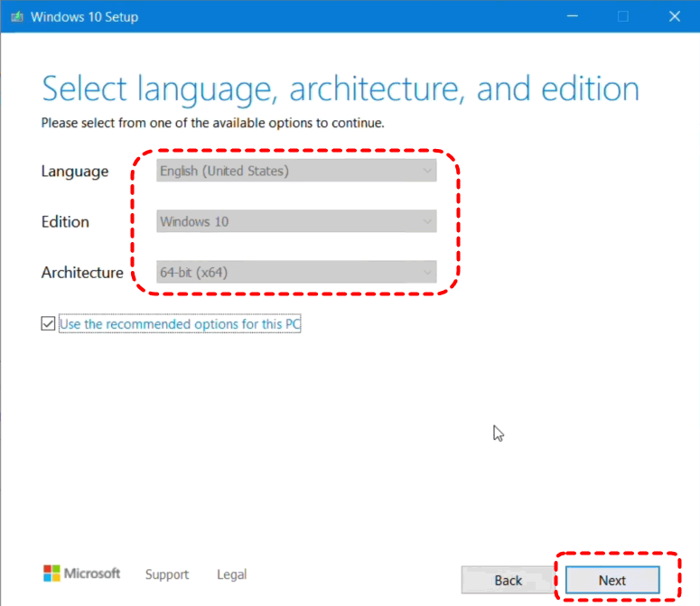Click the Back button
The image size is (700, 606).
(x=508, y=580)
